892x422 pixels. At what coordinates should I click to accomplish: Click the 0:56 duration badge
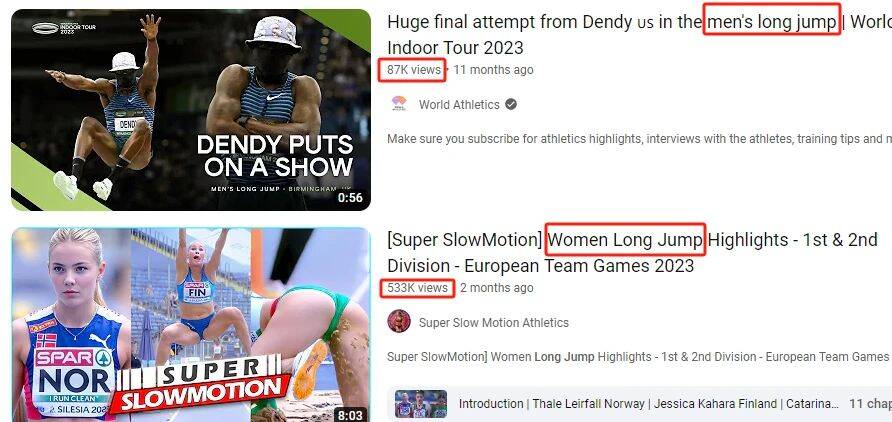[350, 198]
